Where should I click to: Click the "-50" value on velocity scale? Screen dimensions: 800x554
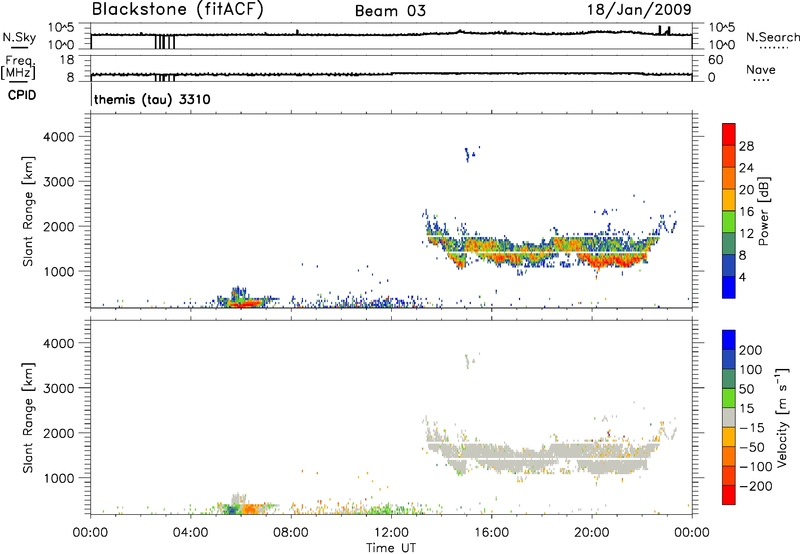coord(751,447)
